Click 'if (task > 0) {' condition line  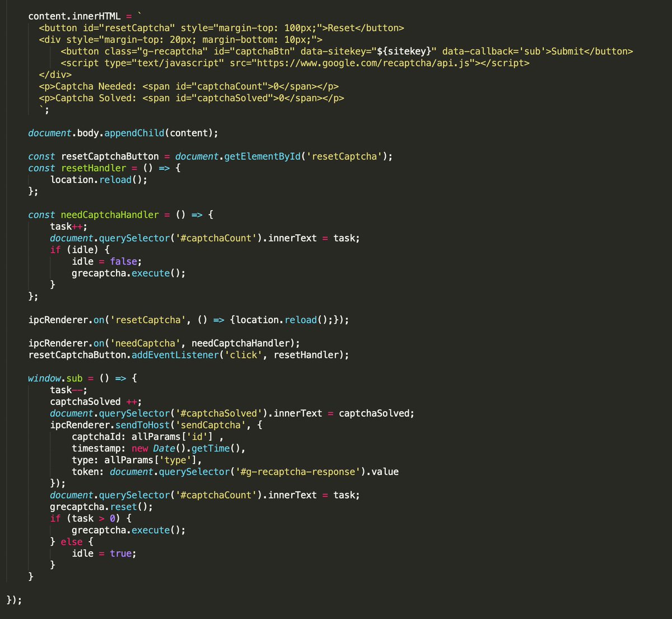click(x=91, y=518)
